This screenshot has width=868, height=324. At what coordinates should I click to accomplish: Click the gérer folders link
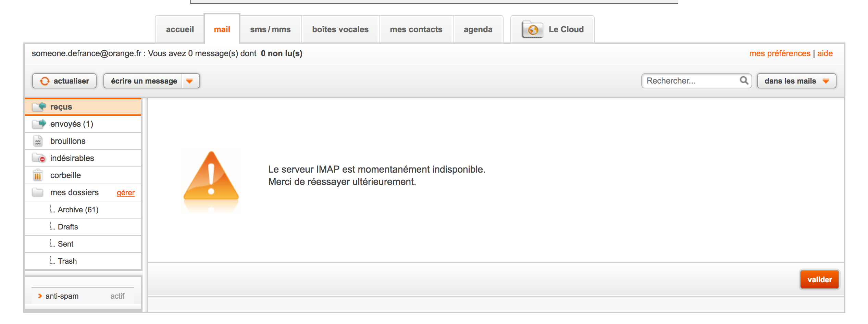point(126,193)
